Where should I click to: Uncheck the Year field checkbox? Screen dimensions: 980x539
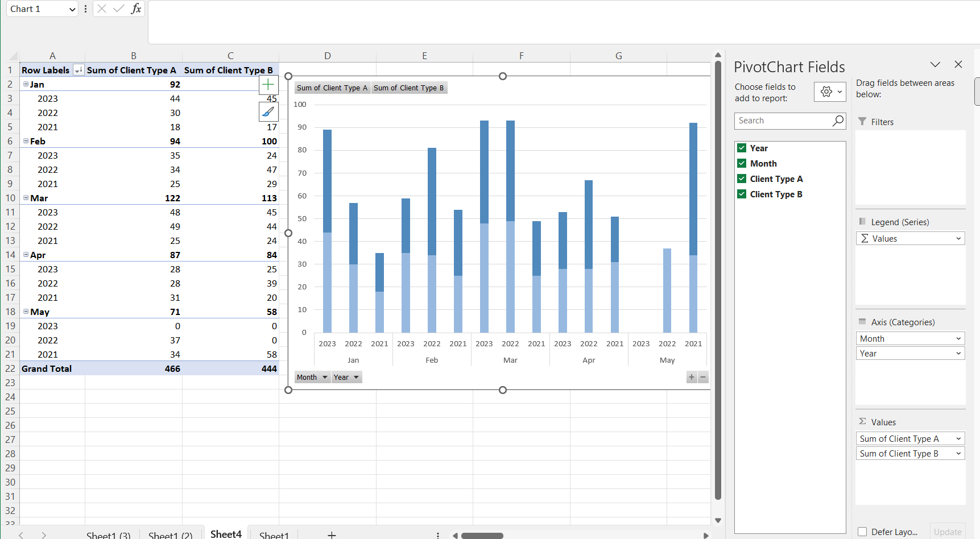tap(742, 147)
